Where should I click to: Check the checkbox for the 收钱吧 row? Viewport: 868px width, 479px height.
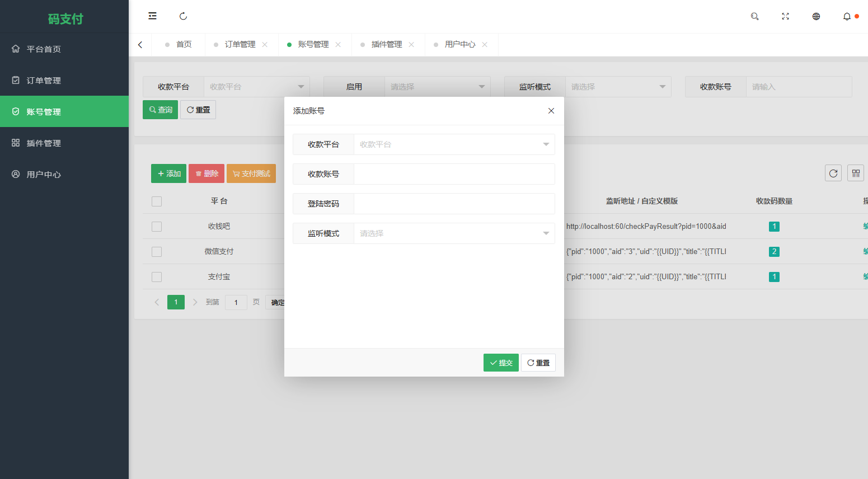click(156, 226)
